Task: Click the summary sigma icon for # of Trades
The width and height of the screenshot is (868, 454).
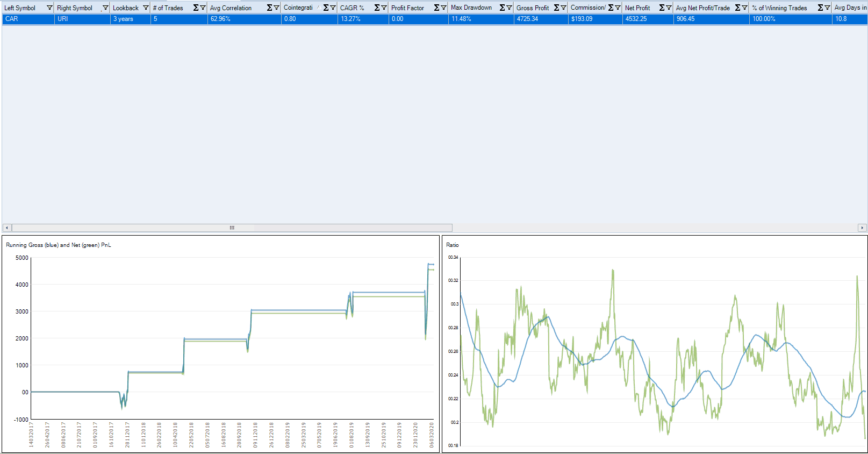Action: point(196,8)
